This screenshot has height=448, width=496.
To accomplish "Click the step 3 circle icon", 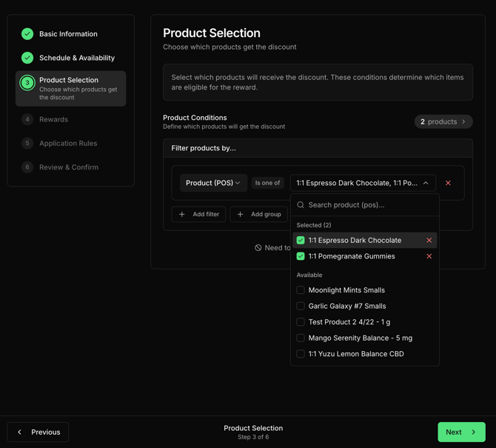I will (27, 83).
